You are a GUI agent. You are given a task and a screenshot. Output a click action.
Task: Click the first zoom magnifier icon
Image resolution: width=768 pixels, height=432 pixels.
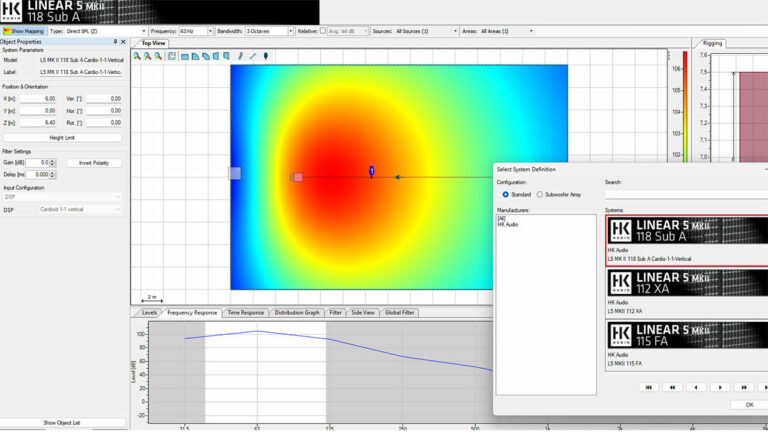coord(137,56)
